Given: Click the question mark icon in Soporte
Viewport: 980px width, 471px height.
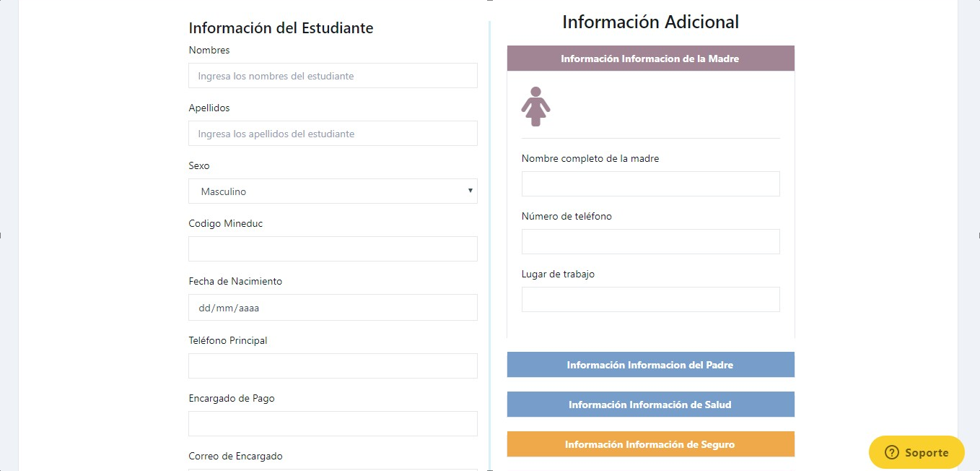Looking at the screenshot, I should tap(892, 452).
